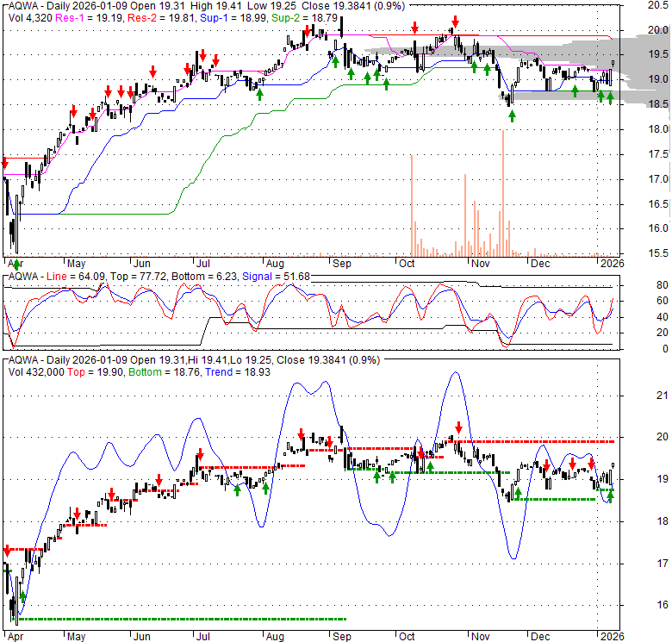Select the 'Sup-2 = 18.79' support label

coord(304,18)
